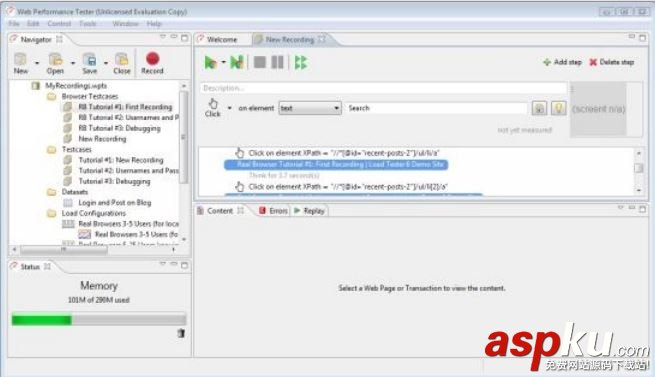Open the Edit menu
Image resolution: width=655 pixels, height=377 pixels.
coord(33,23)
